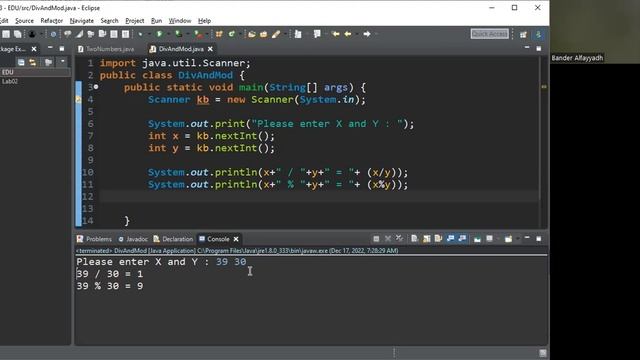Switch to the Javadoc tab
This screenshot has height=360, width=640.
[133, 239]
